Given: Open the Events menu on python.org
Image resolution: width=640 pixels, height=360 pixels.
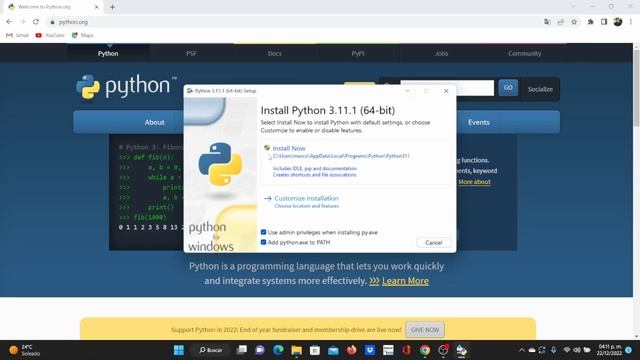Looking at the screenshot, I should coord(478,122).
